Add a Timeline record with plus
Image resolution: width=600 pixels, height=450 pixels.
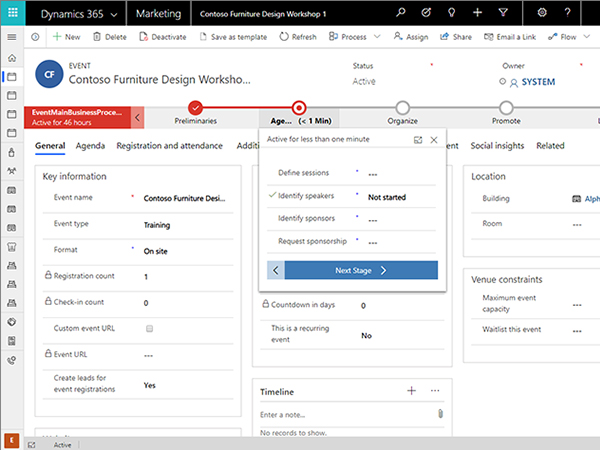(411, 391)
